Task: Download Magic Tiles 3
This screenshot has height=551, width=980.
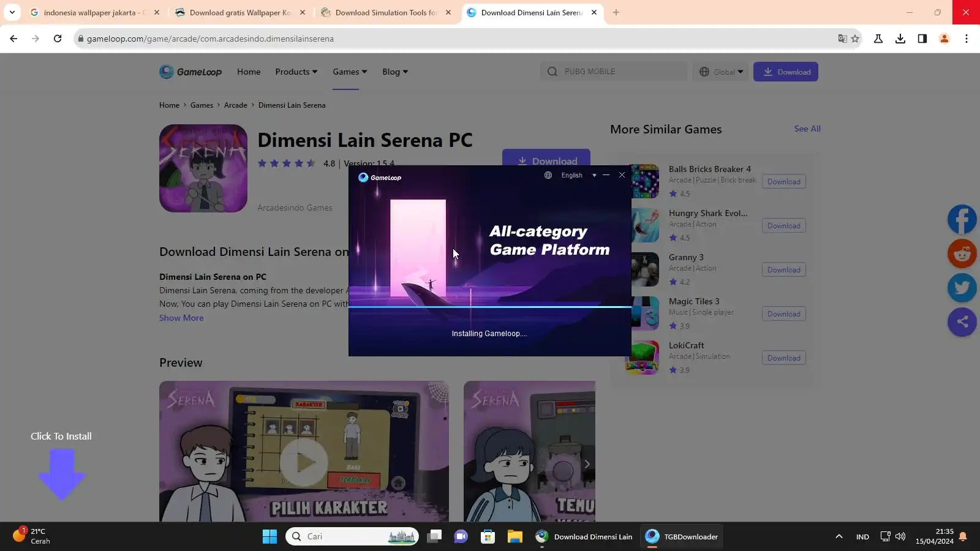Action: (784, 314)
